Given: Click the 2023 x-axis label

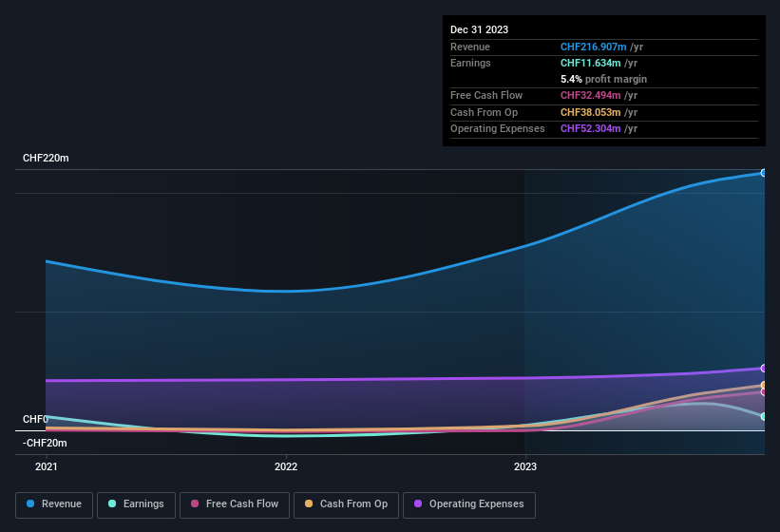Looking at the screenshot, I should (x=525, y=466).
